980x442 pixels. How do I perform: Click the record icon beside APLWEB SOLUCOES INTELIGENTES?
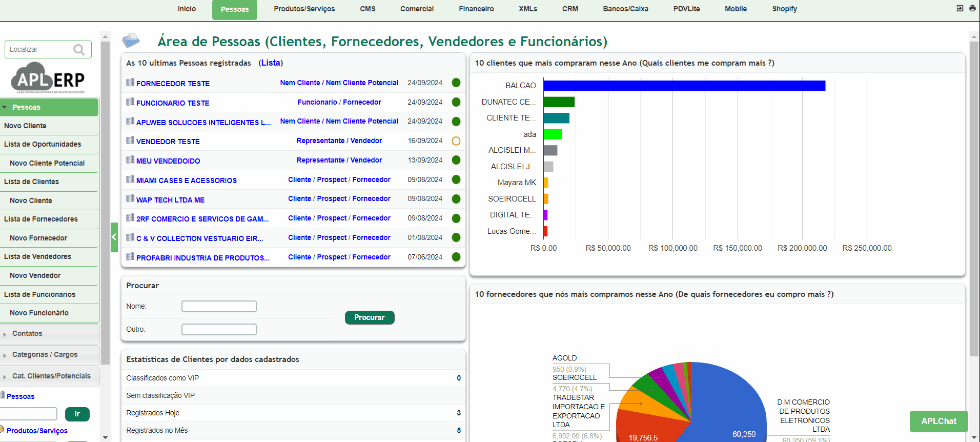point(130,121)
